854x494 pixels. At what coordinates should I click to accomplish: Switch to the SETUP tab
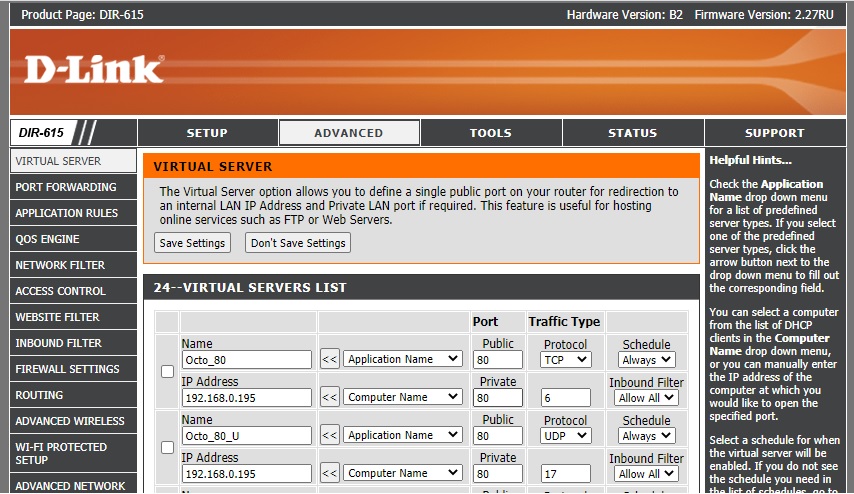[x=208, y=133]
